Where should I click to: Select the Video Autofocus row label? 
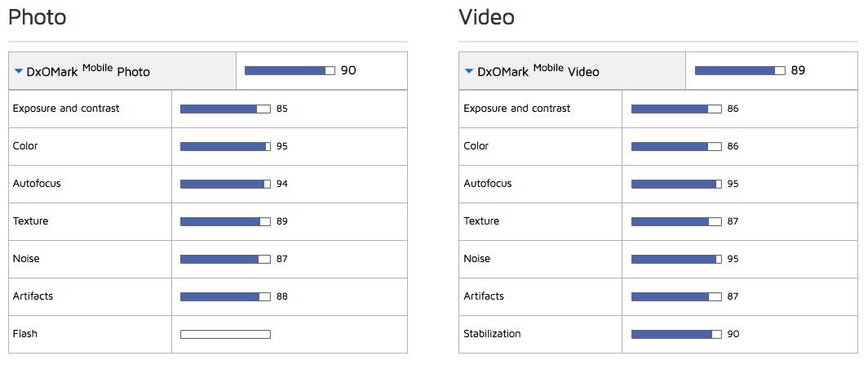pyautogui.click(x=488, y=184)
